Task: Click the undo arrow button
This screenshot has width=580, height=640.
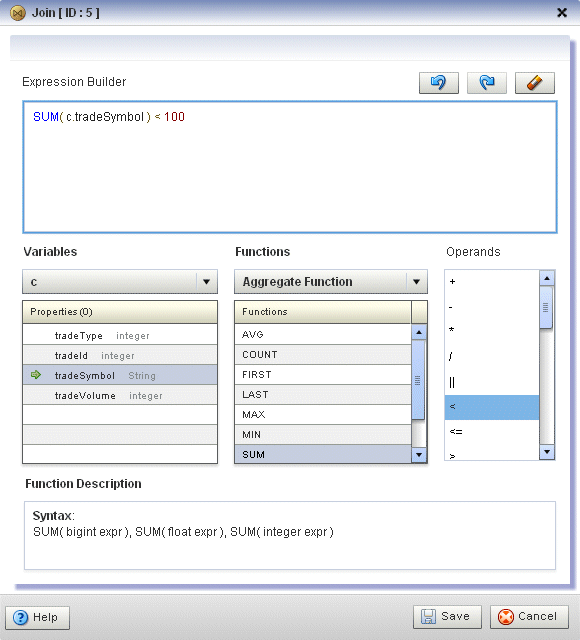Action: (x=439, y=83)
